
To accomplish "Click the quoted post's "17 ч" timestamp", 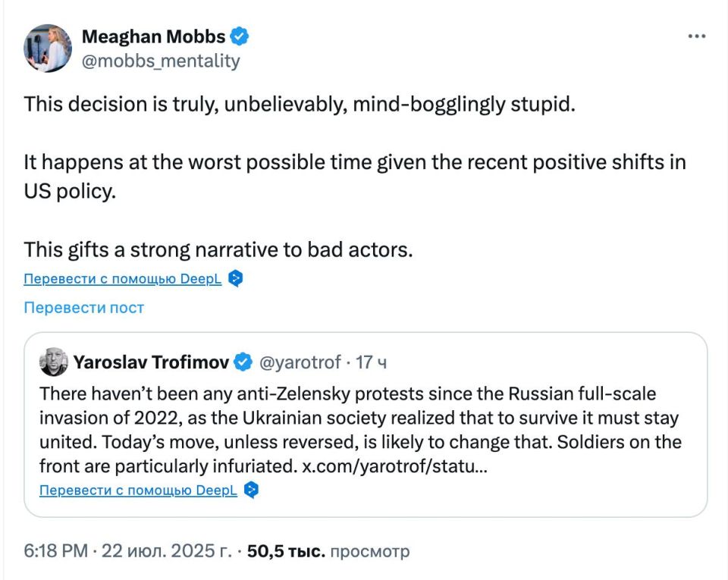I will 372,362.
